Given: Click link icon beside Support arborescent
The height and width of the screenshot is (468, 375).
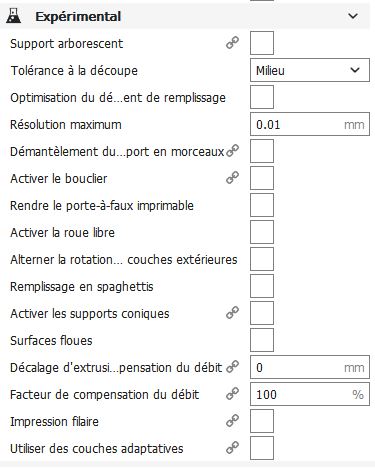Looking at the screenshot, I should tap(232, 43).
